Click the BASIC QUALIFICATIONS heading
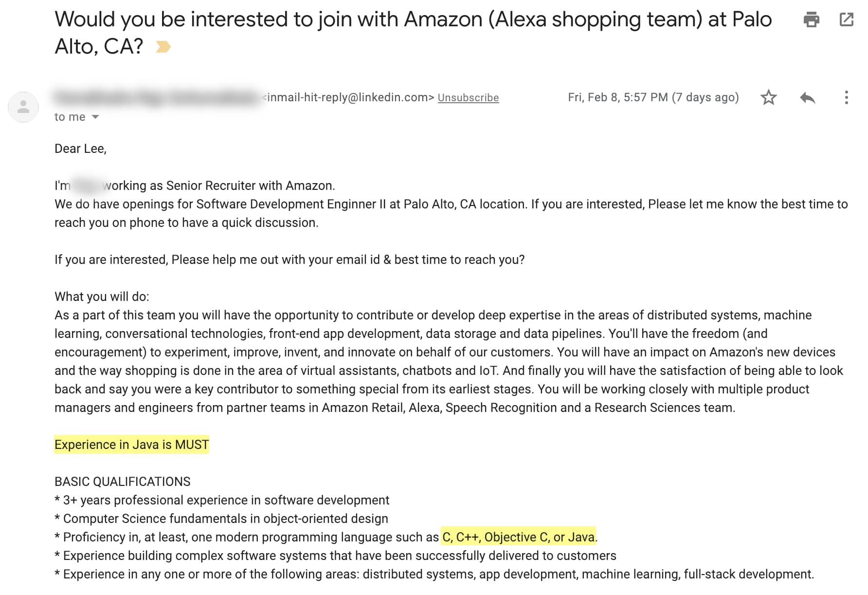This screenshot has width=868, height=595. tap(123, 482)
